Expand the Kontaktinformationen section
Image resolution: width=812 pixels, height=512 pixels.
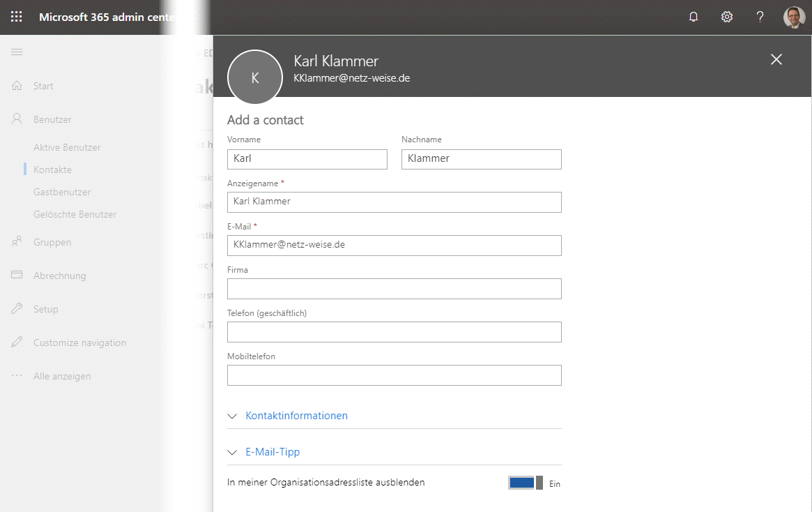point(296,416)
